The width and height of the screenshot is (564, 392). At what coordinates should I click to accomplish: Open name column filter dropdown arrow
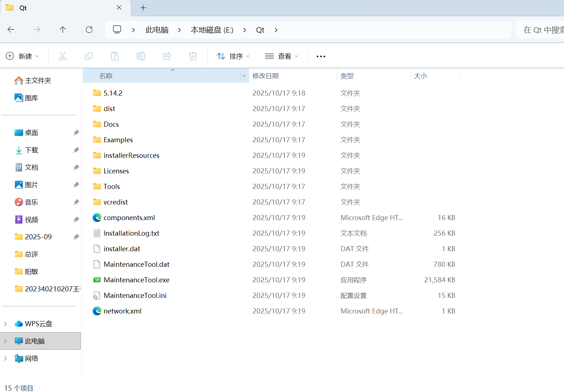tap(244, 76)
